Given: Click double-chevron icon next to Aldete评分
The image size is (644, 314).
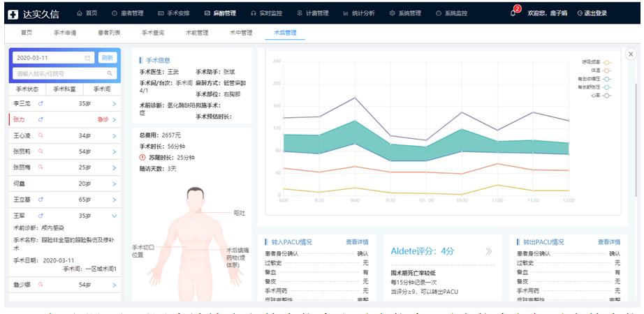Looking at the screenshot, I should [x=488, y=251].
